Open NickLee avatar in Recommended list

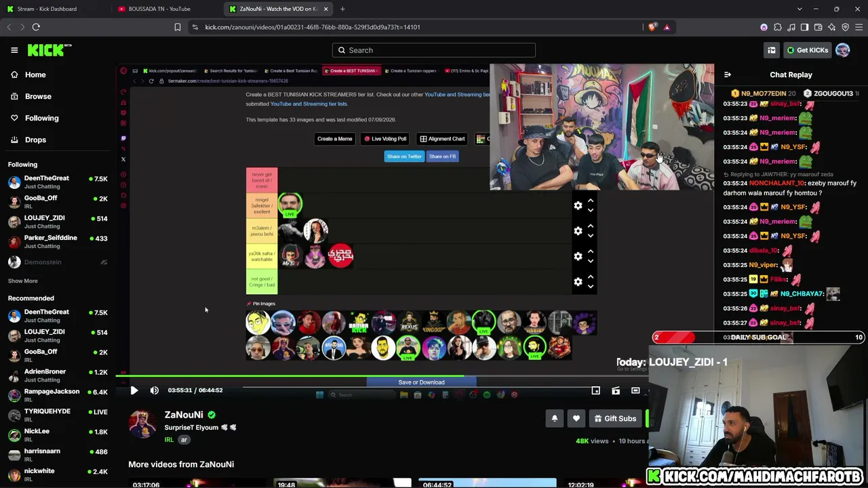tap(14, 435)
